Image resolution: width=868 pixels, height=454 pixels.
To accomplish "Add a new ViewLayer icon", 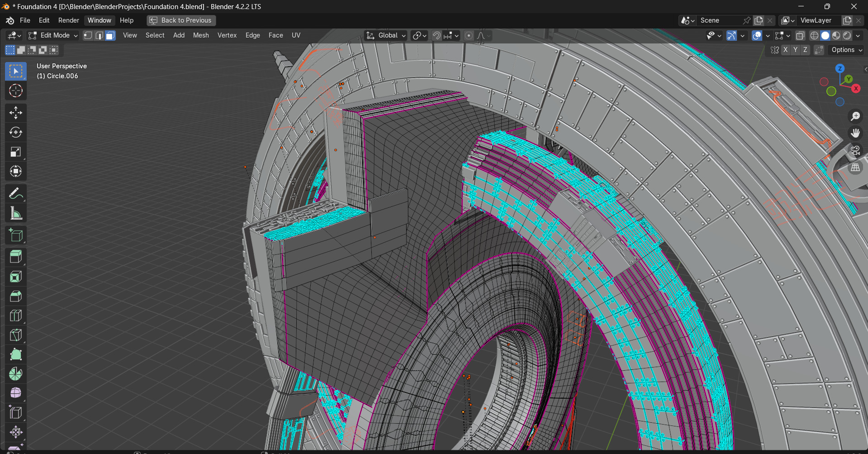I will tap(847, 20).
